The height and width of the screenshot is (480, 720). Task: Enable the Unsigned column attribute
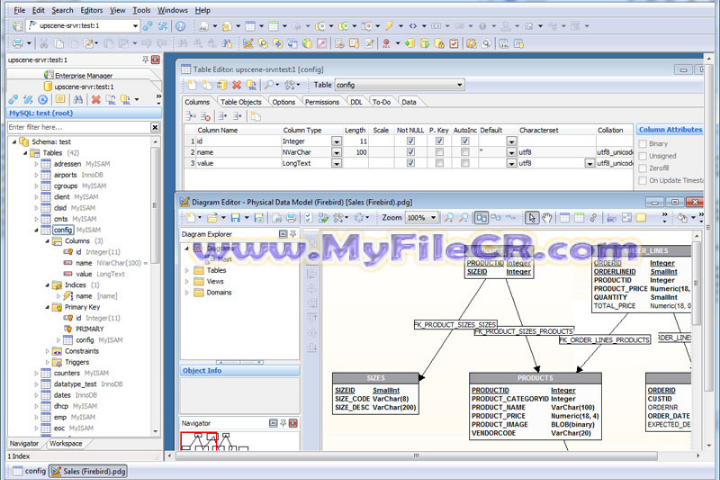(643, 156)
